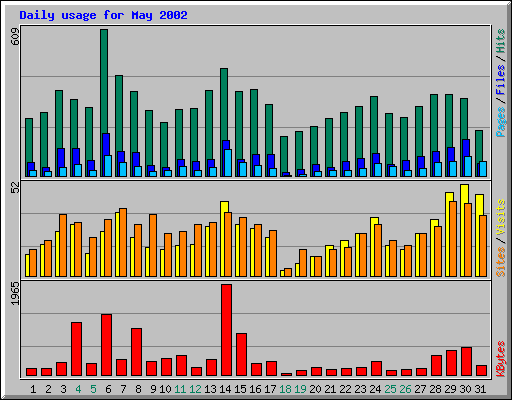Click day label 14 on the x-axis
This screenshot has width=512, height=400.
point(225,389)
